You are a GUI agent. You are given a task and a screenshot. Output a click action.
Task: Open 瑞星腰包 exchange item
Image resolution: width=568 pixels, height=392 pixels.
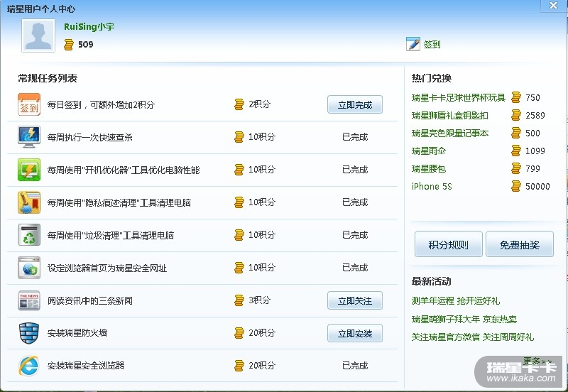pos(429,169)
